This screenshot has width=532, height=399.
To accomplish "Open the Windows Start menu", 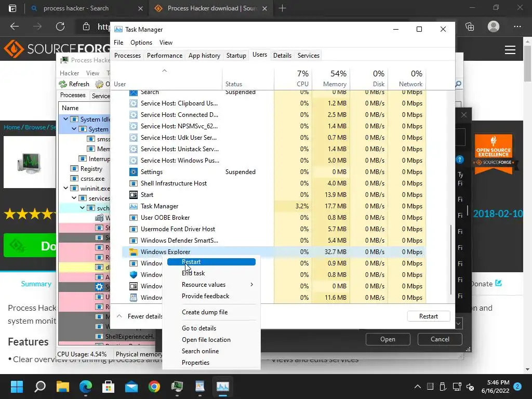I will tap(17, 387).
